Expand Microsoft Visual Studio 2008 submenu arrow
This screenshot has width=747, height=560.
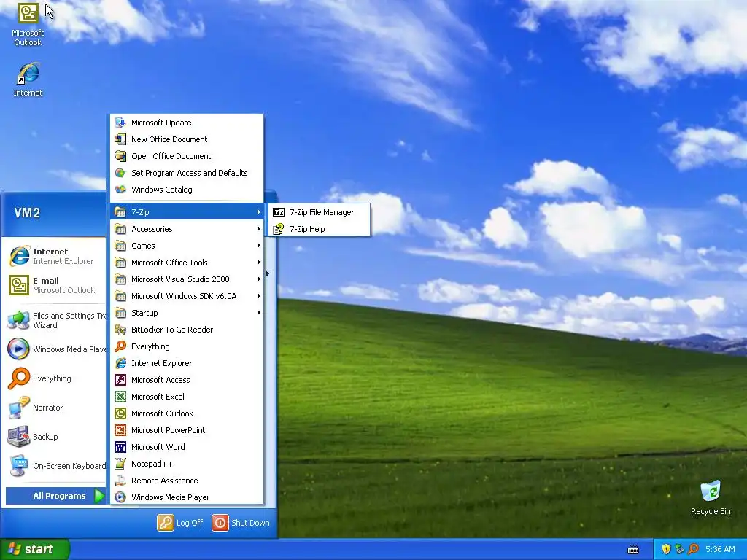(x=259, y=279)
